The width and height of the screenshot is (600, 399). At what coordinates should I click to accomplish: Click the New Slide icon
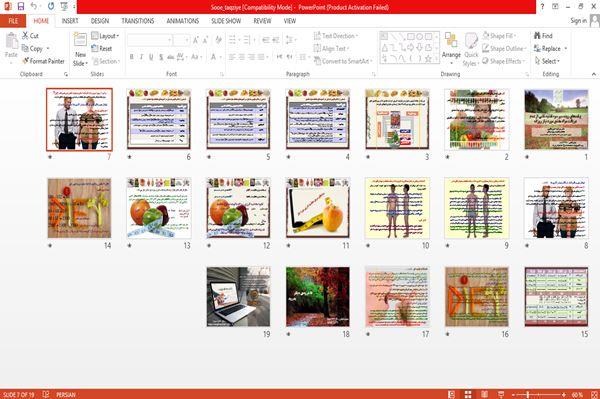coord(80,40)
